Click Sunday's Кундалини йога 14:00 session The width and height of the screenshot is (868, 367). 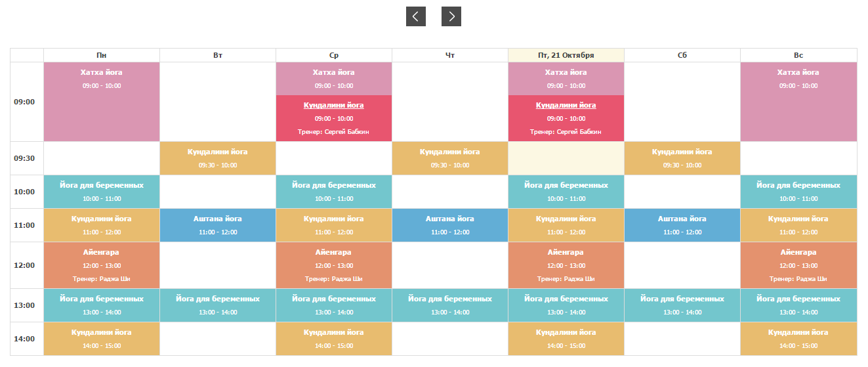point(798,339)
